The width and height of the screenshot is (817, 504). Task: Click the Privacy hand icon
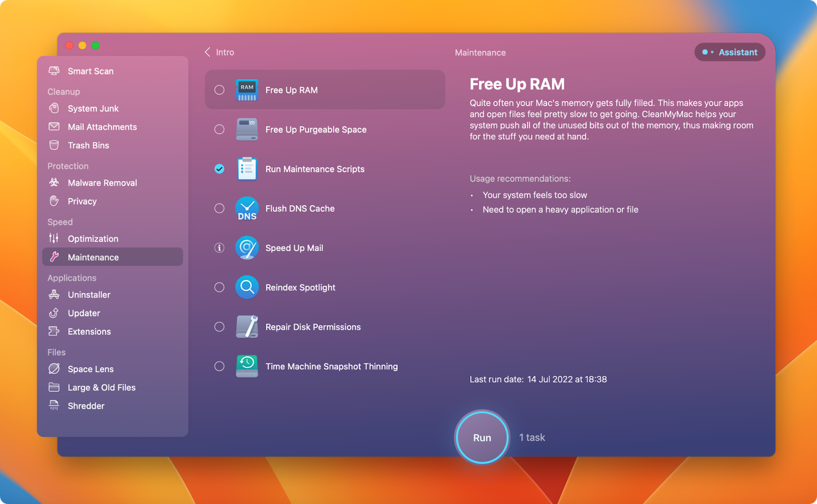click(54, 201)
